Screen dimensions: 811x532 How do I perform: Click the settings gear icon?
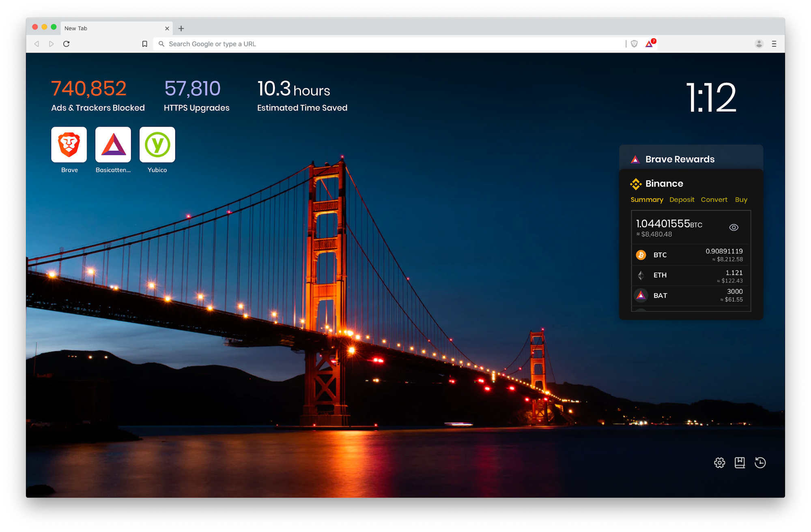point(719,462)
